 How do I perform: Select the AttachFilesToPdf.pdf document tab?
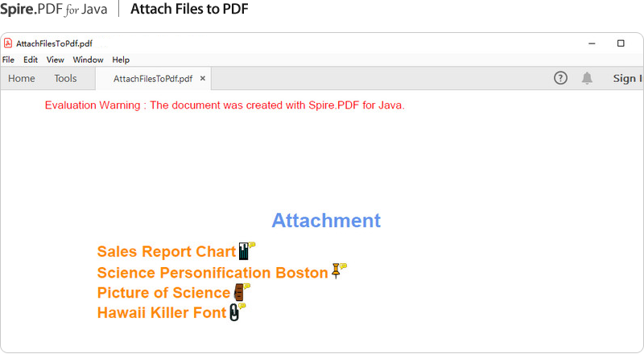click(152, 79)
